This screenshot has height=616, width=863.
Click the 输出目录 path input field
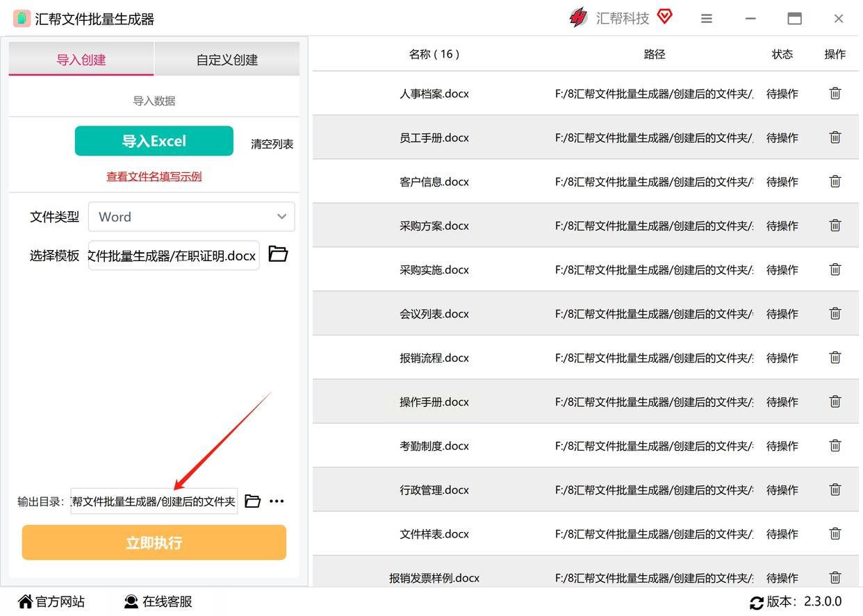pyautogui.click(x=154, y=501)
